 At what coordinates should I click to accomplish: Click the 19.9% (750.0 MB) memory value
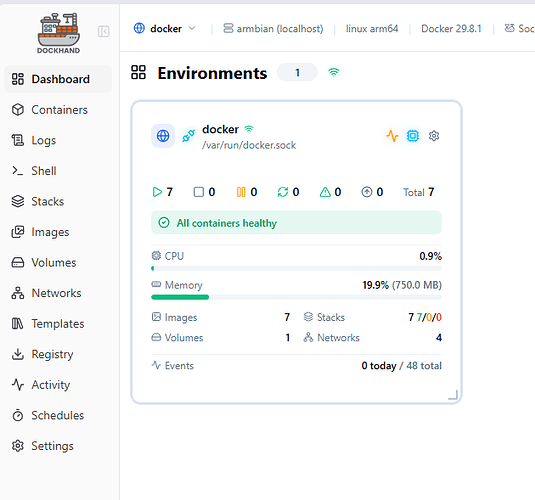(402, 285)
